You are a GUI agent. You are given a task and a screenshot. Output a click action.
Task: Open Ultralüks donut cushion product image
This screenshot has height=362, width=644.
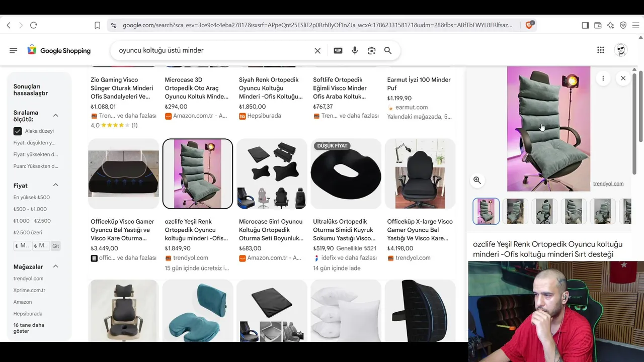pyautogui.click(x=346, y=173)
